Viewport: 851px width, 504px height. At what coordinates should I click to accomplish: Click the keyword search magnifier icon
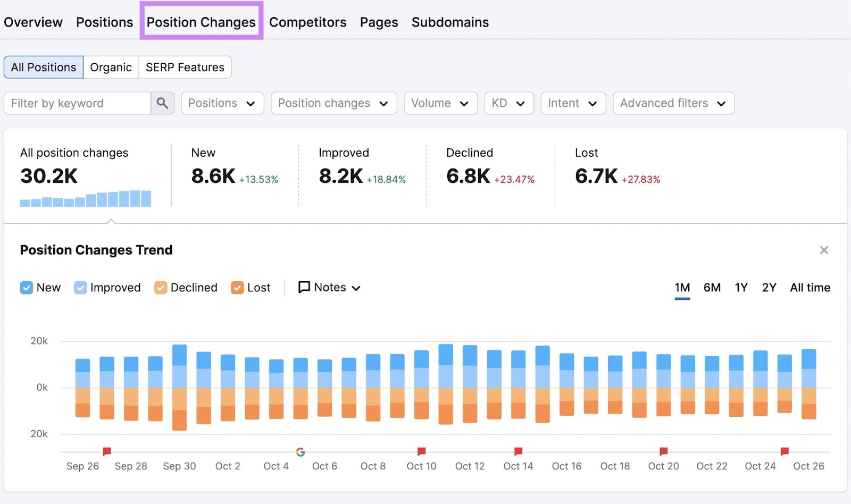(x=162, y=103)
